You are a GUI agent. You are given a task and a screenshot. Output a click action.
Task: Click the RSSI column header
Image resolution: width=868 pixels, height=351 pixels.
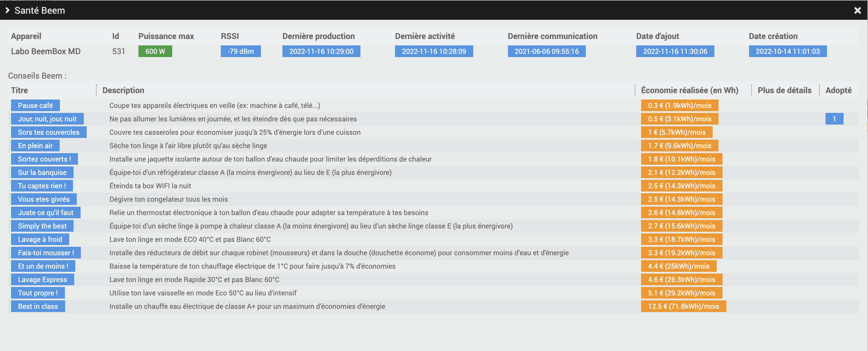[230, 36]
